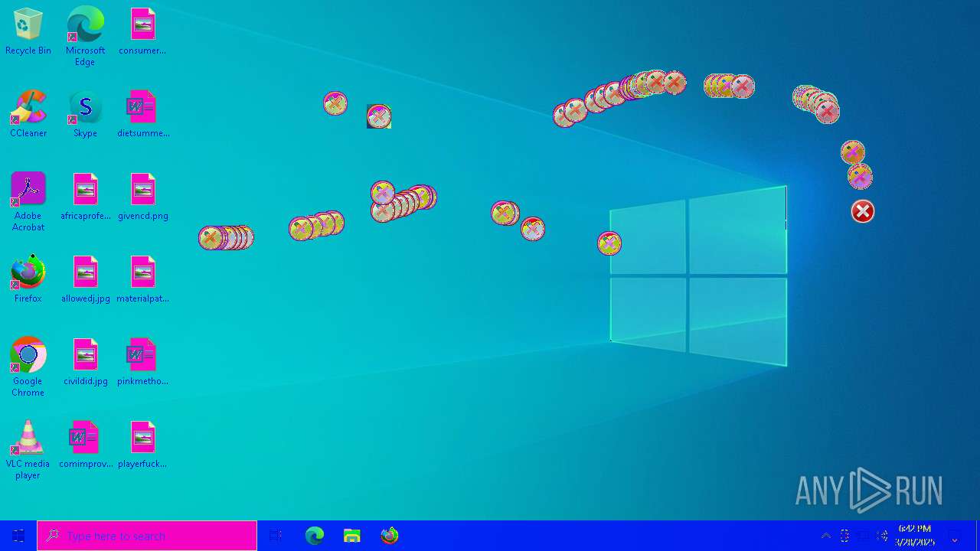Image resolution: width=980 pixels, height=551 pixels.
Task: Open File Explorer from the taskbar
Action: point(351,536)
